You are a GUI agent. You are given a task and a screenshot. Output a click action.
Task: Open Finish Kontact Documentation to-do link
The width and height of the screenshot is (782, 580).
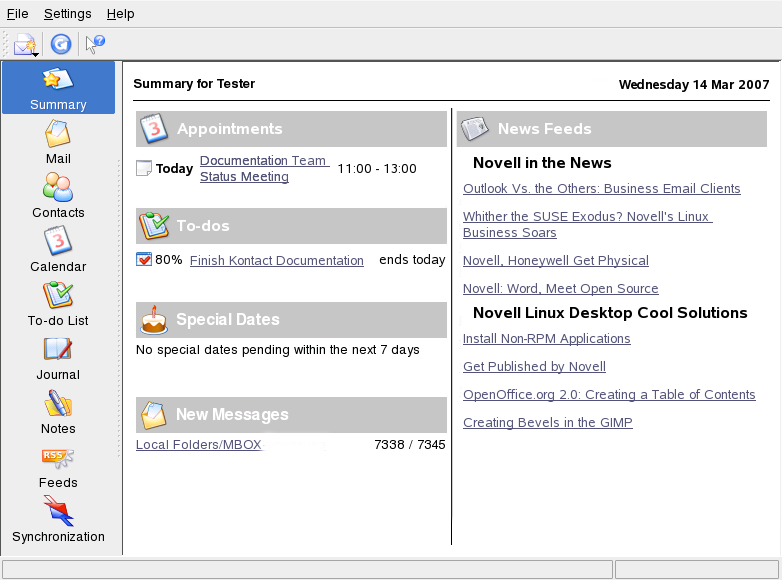tap(277, 260)
